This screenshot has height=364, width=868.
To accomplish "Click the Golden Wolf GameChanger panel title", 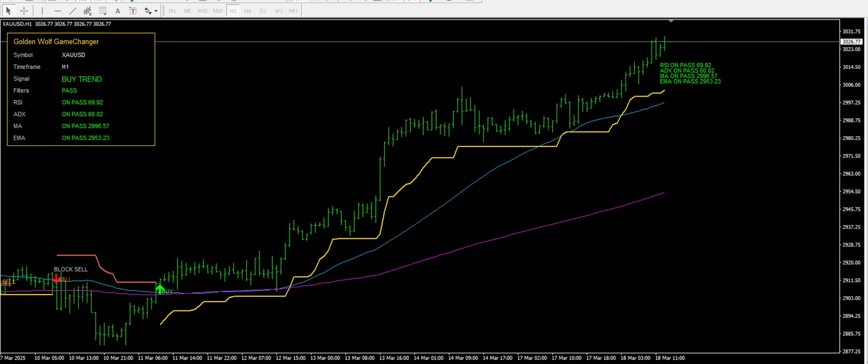I will point(56,42).
